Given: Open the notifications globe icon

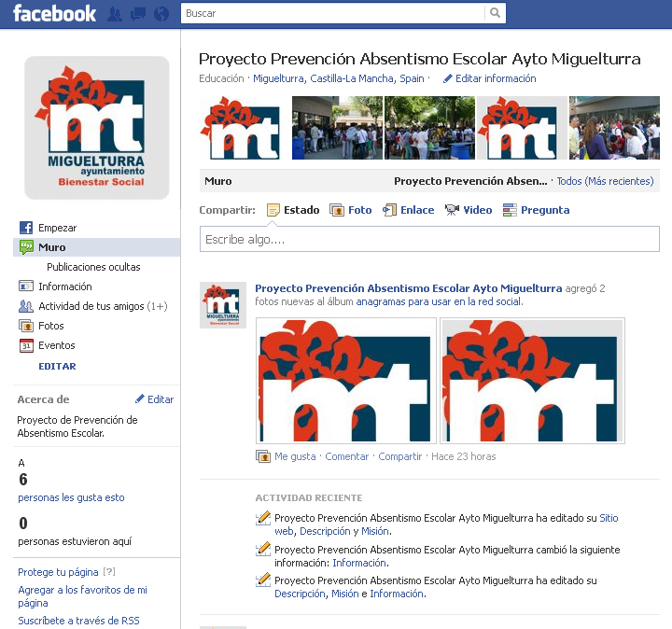Looking at the screenshot, I should point(161,14).
